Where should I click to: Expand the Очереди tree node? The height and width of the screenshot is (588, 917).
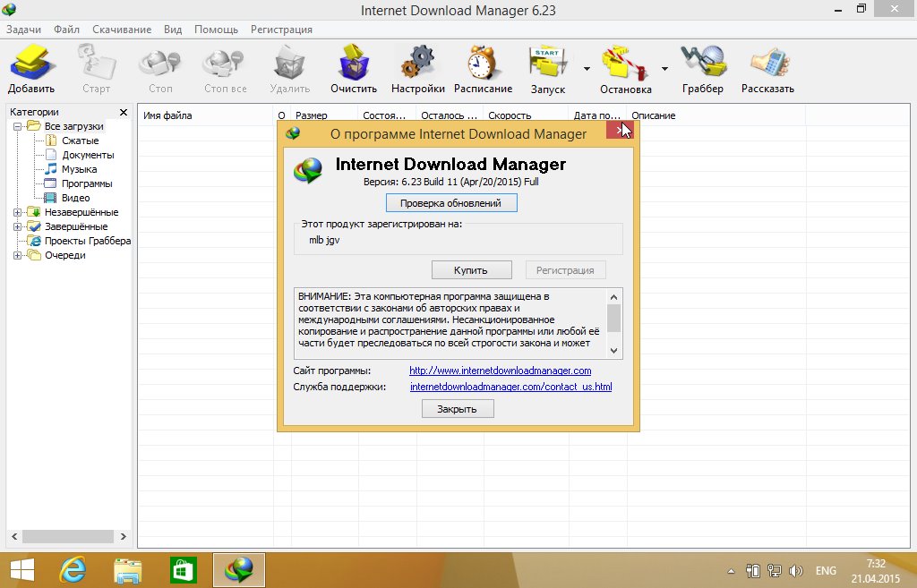(18, 255)
